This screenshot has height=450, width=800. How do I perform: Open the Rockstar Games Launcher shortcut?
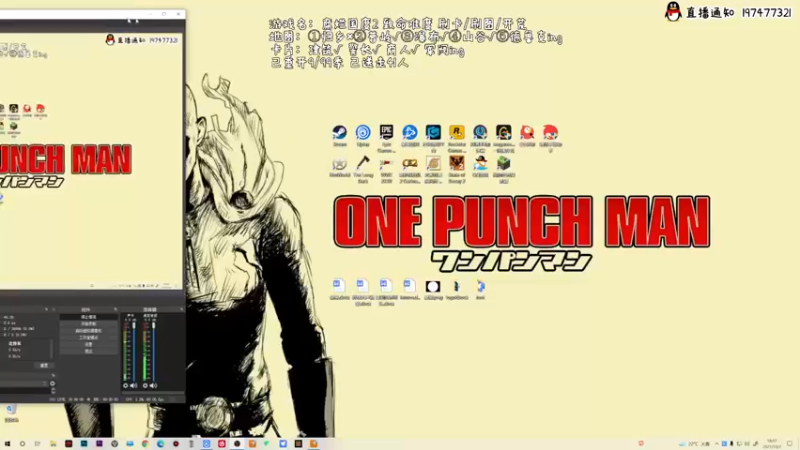pyautogui.click(x=457, y=138)
